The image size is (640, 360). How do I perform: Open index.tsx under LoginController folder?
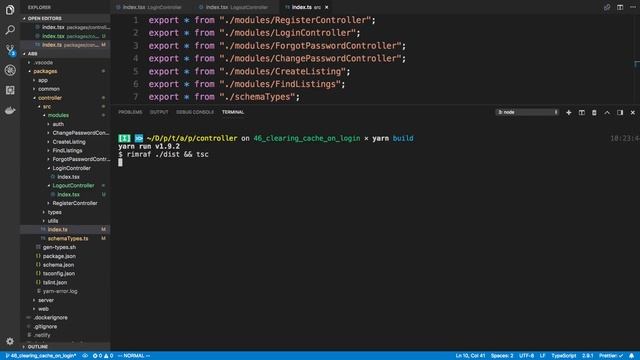coord(69,177)
